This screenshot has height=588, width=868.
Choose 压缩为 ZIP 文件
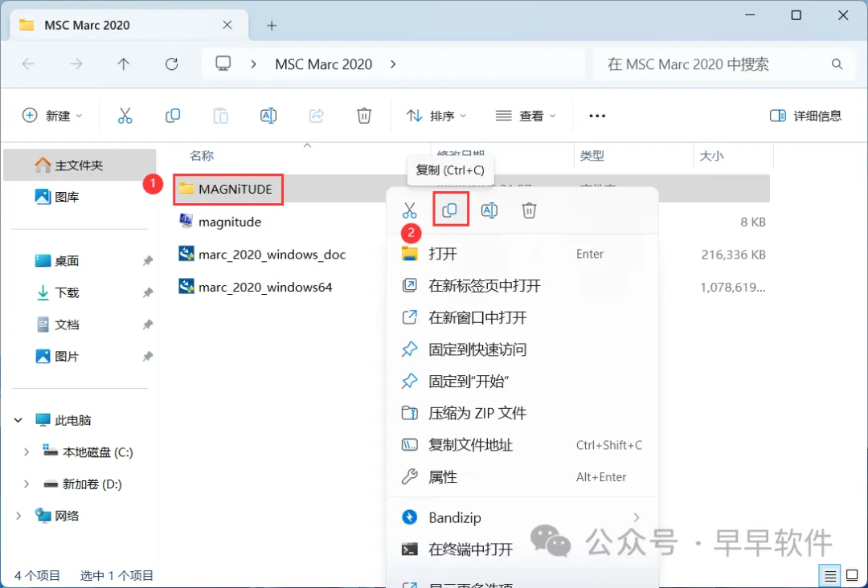522,413
